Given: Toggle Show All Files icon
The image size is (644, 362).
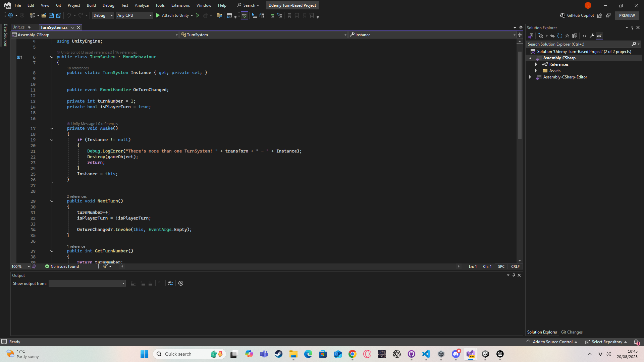Looking at the screenshot, I should pos(575,36).
